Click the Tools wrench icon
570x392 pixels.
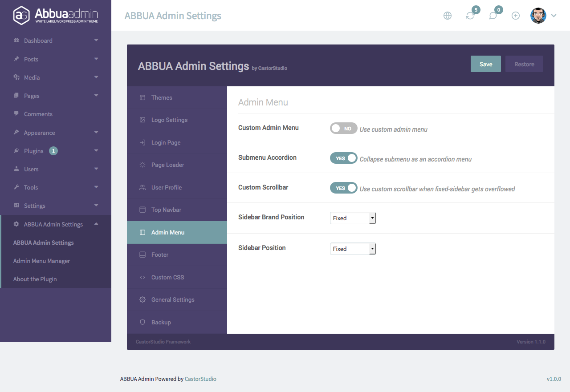click(16, 187)
